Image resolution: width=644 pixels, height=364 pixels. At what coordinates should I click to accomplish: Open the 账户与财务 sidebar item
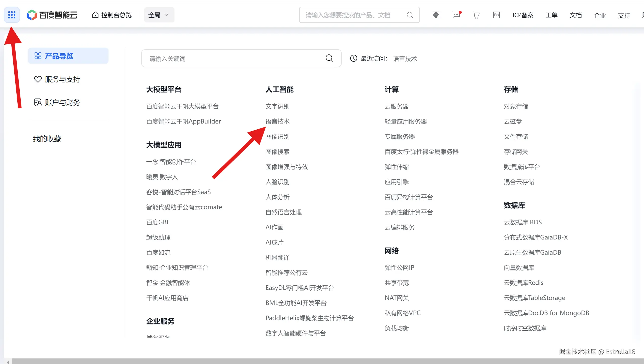pos(62,102)
